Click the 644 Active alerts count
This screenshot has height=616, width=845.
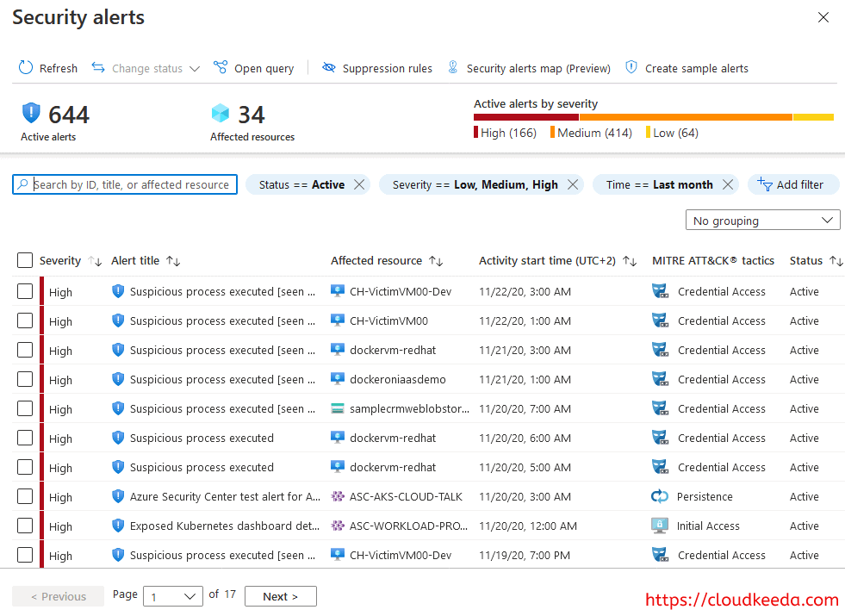coord(69,115)
